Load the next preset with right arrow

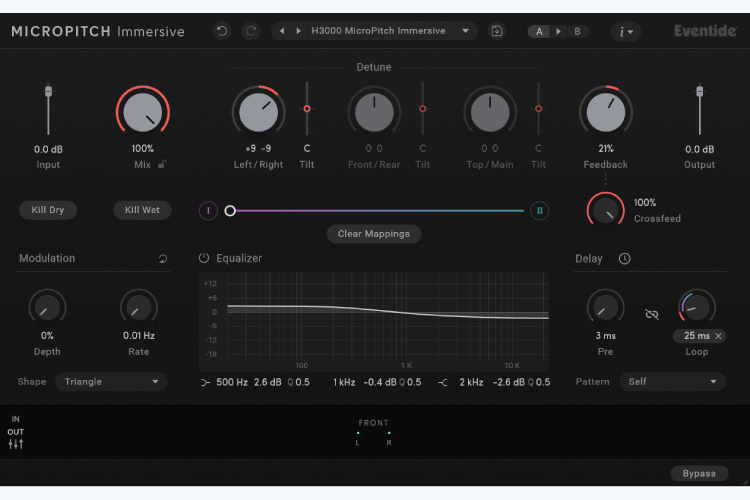[298, 31]
